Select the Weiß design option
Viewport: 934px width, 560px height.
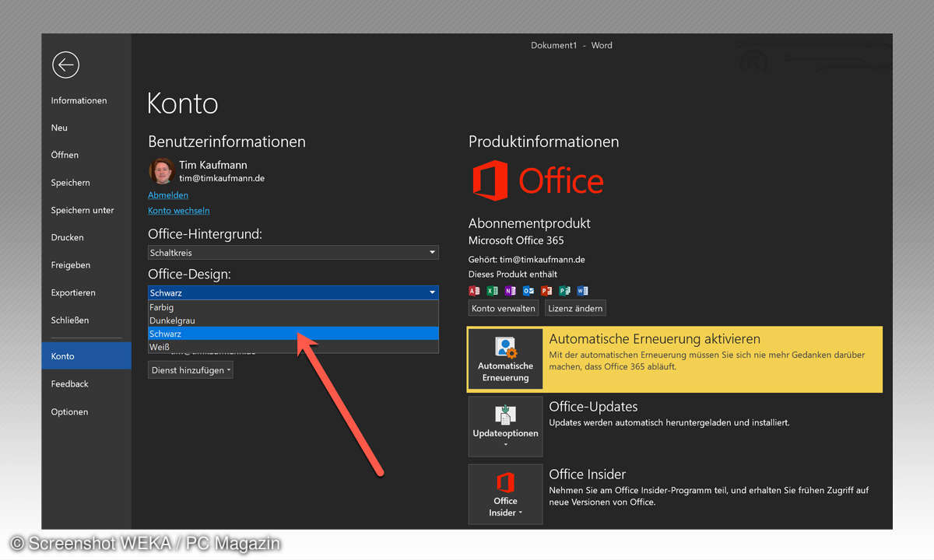tap(293, 347)
